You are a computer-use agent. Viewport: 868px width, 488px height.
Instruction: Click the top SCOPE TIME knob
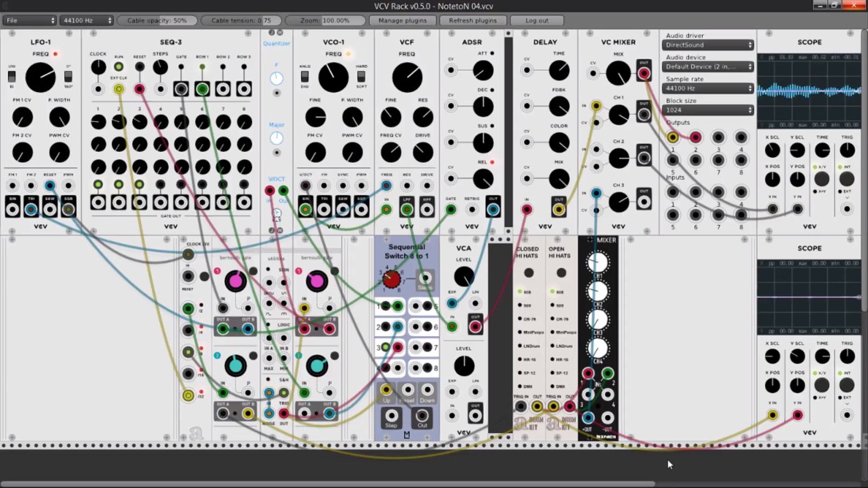[822, 150]
